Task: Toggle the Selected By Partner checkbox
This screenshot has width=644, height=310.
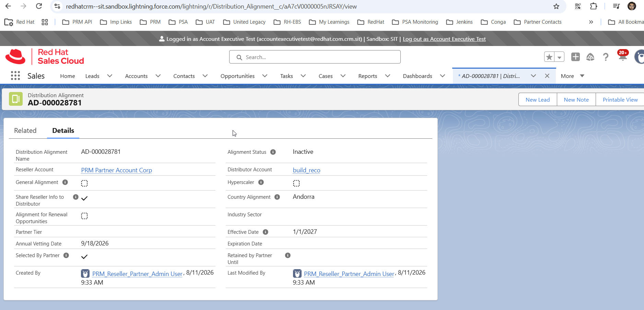Action: [84, 256]
